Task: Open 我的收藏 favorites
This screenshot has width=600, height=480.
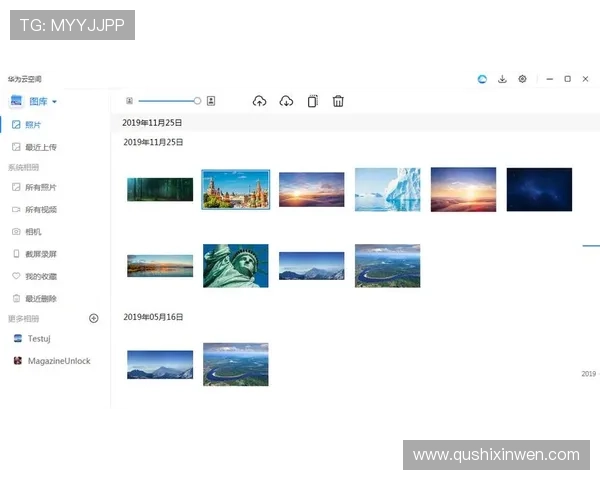Action: coord(40,276)
